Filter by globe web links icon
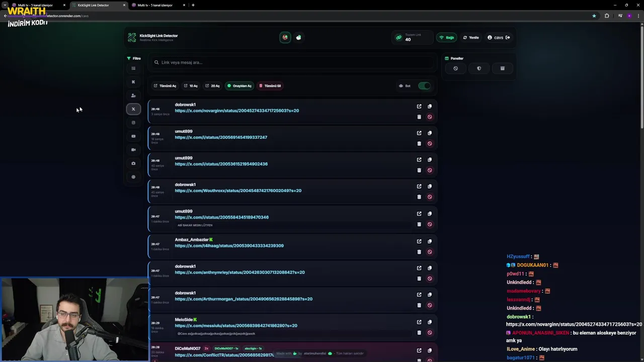Viewport: 644px width, 362px height. (133, 177)
